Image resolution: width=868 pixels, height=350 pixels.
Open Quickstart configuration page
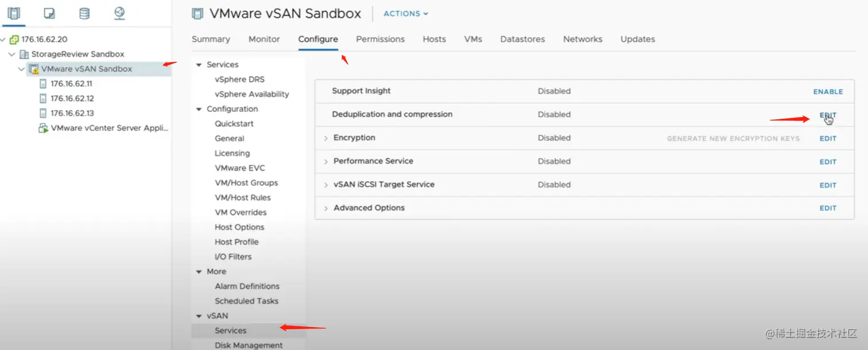coord(234,124)
